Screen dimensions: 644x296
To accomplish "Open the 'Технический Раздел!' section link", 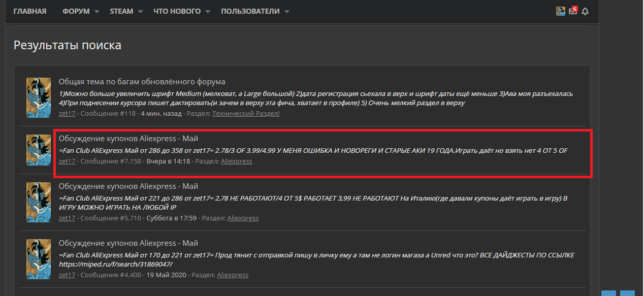I will (x=246, y=113).
